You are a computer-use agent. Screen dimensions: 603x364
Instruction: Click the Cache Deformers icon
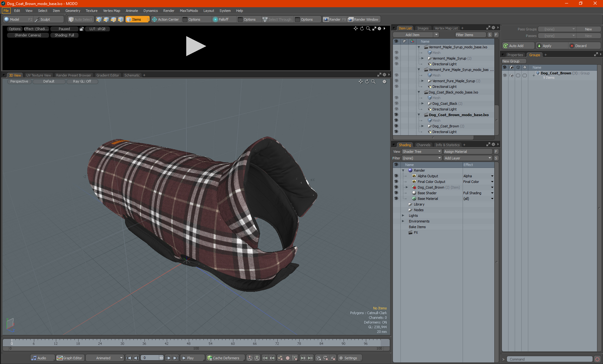click(x=209, y=358)
